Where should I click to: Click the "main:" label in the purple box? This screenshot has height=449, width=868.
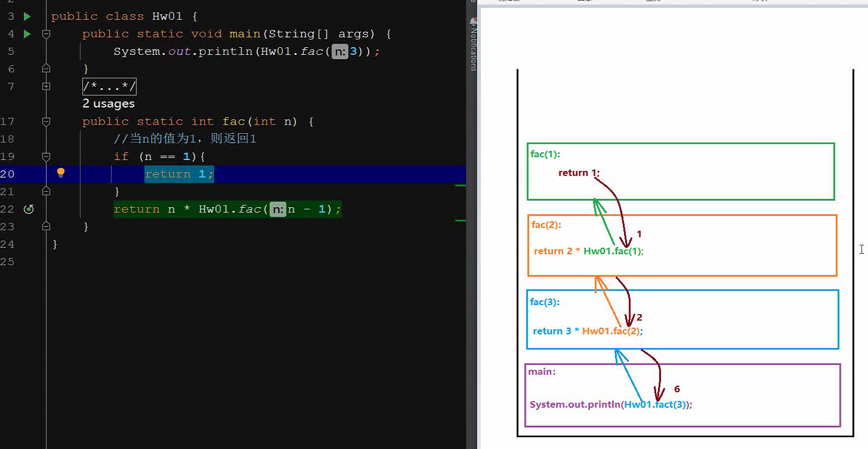click(542, 372)
